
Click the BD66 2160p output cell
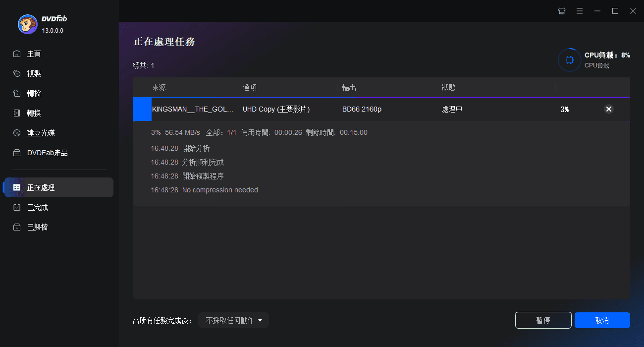(362, 109)
